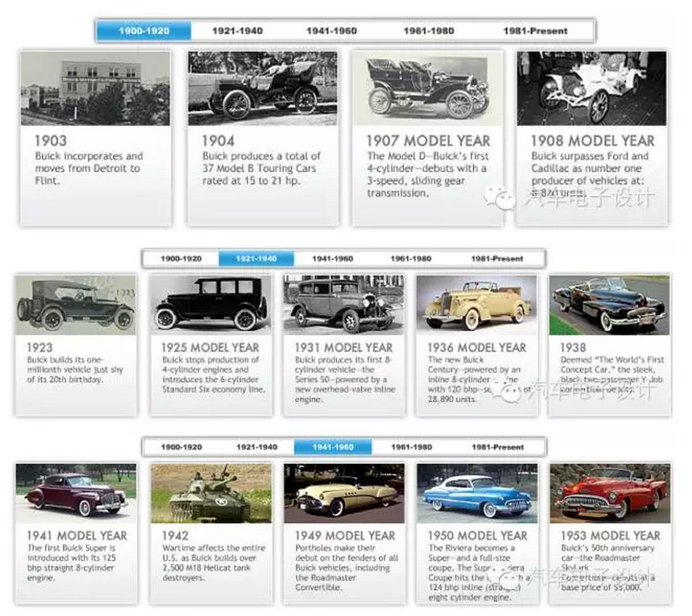The height and width of the screenshot is (616, 692).
Task: Select the 1931 MODEL YEAR heading
Action: click(x=344, y=347)
